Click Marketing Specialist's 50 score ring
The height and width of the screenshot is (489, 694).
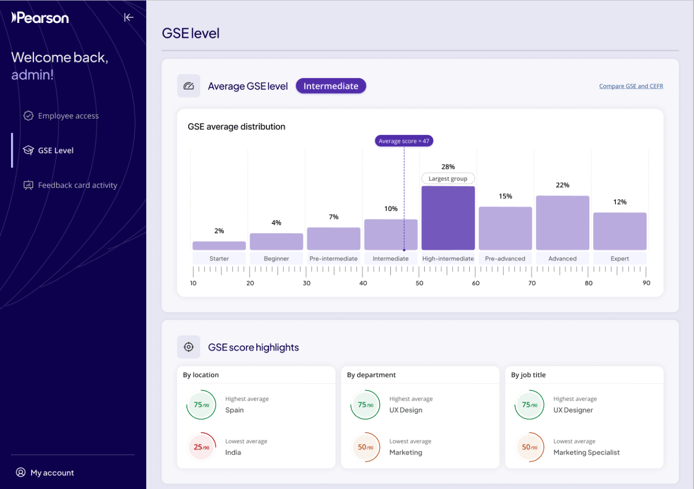tap(529, 447)
